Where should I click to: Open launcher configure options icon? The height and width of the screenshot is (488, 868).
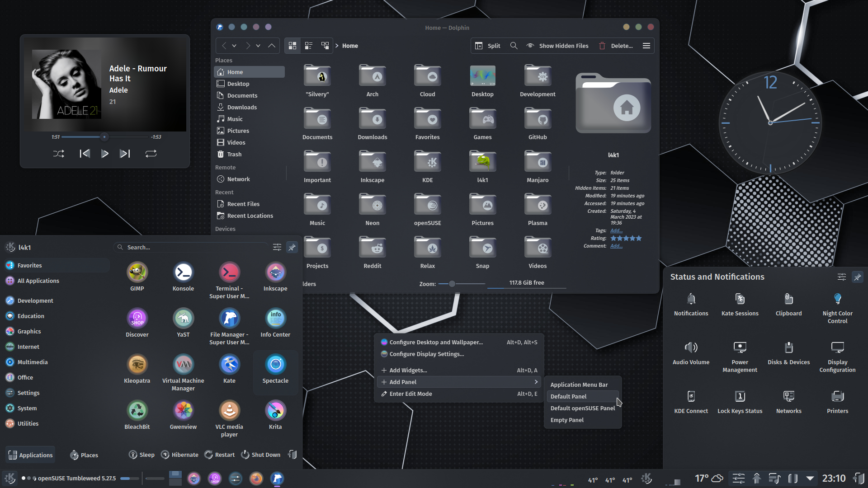point(277,247)
